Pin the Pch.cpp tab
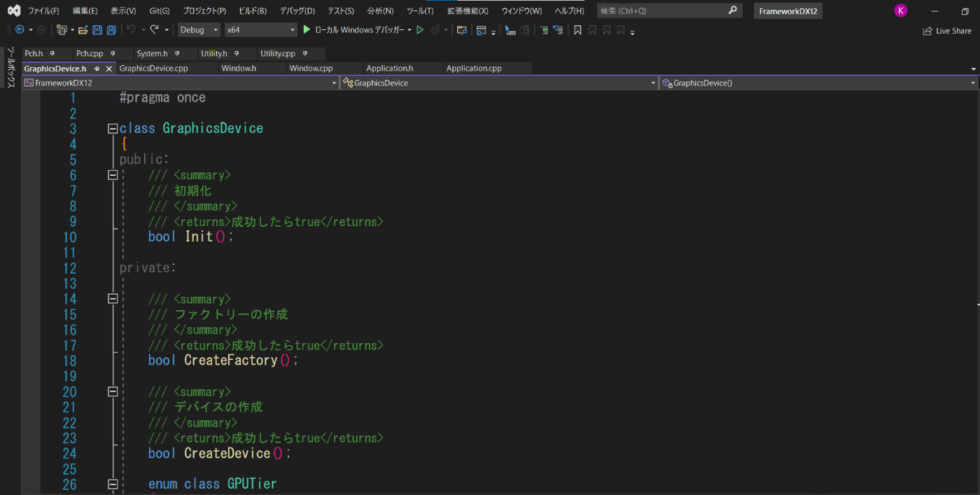This screenshot has width=980, height=495. (113, 53)
